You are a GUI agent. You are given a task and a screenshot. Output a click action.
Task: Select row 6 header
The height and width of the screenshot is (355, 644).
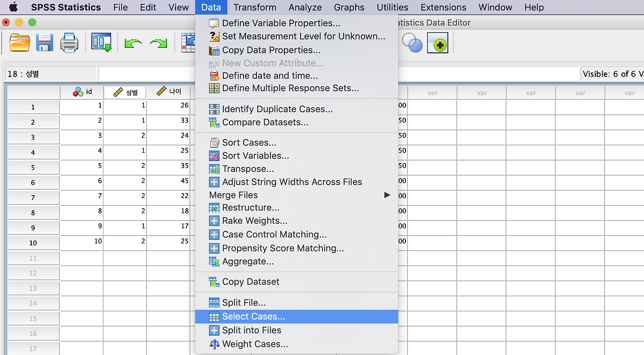click(x=33, y=183)
